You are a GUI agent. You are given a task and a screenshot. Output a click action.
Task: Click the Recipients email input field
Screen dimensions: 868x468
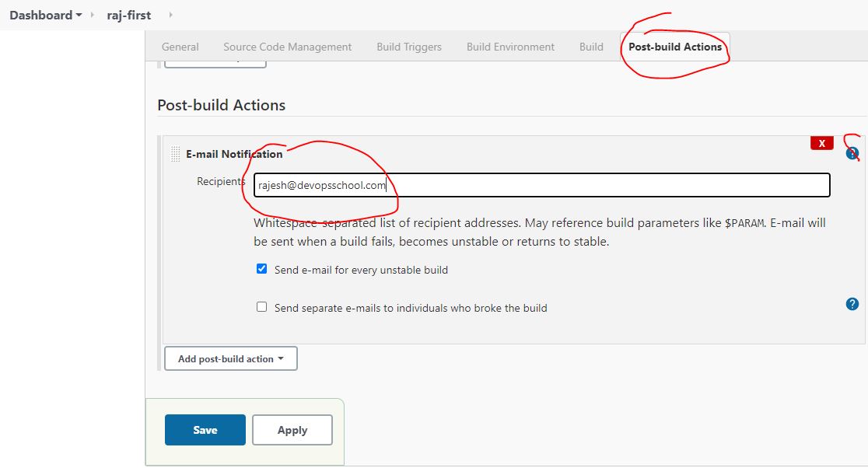pos(541,185)
